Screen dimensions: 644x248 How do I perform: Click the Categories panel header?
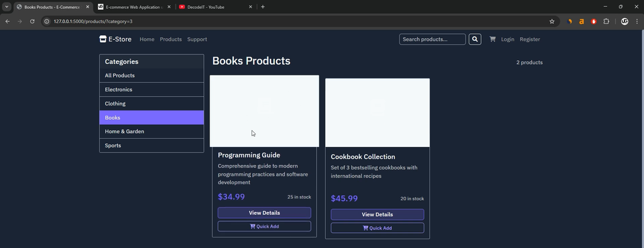[152, 62]
